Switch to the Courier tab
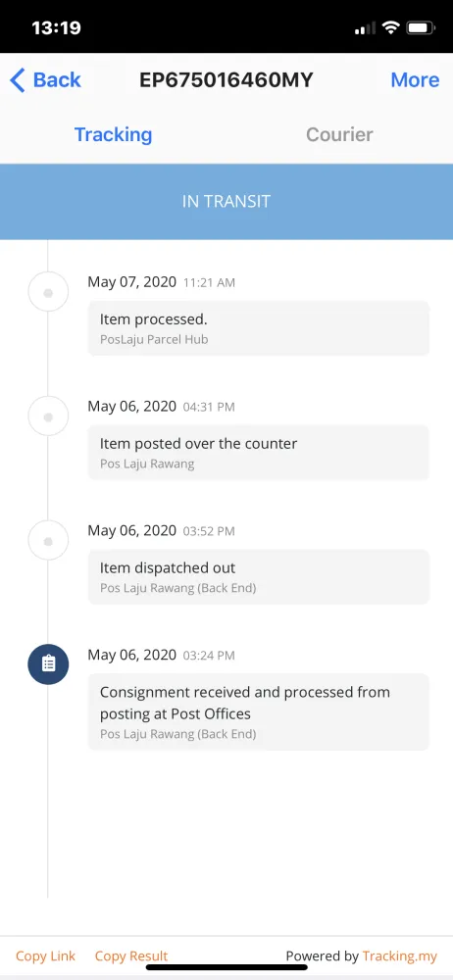Viewport: 453px width, 980px height. (339, 134)
